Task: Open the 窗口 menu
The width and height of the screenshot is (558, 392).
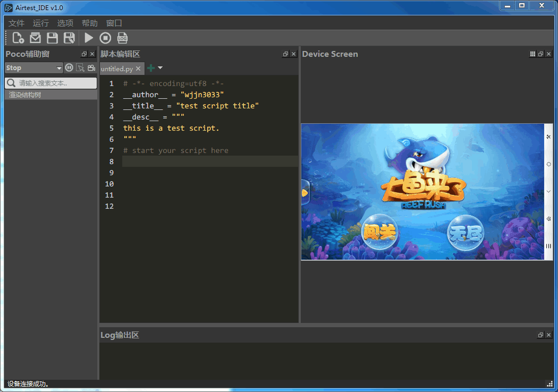Action: (114, 23)
